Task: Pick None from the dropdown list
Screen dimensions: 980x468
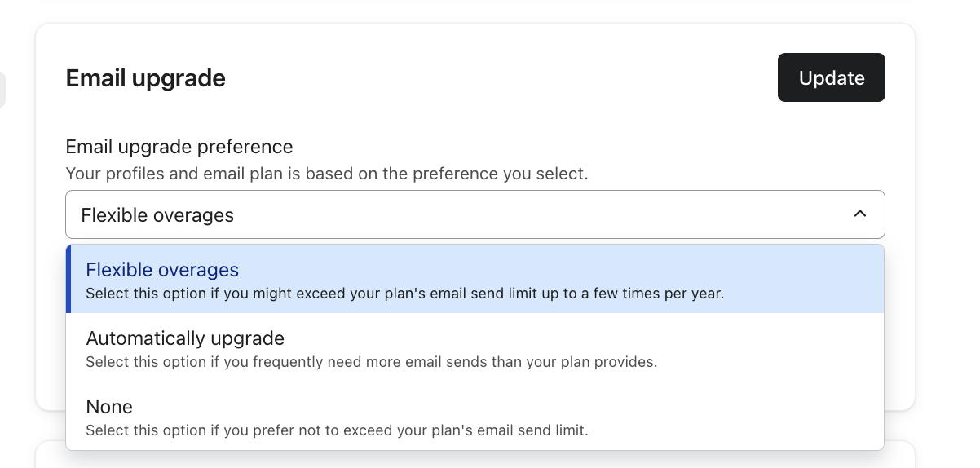Action: pyautogui.click(x=109, y=407)
